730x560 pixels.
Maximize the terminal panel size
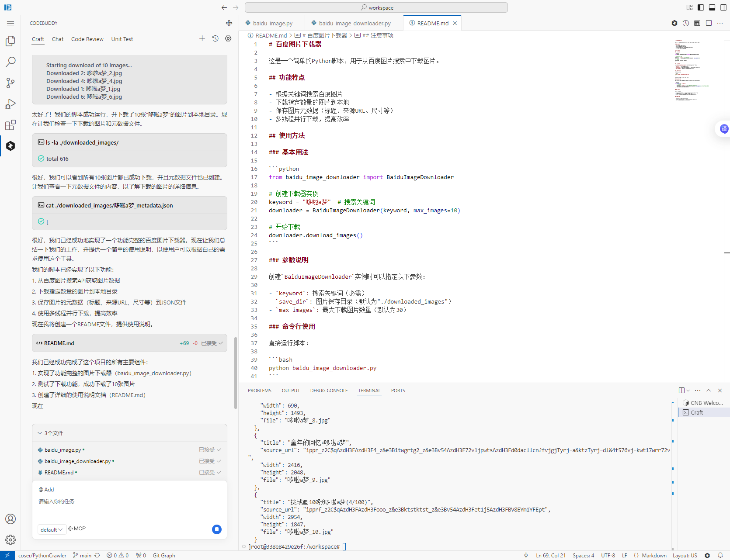click(x=709, y=391)
